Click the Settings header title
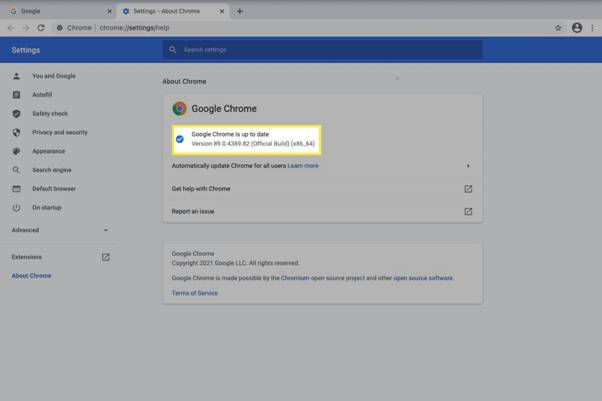The height and width of the screenshot is (401, 602). [x=26, y=50]
